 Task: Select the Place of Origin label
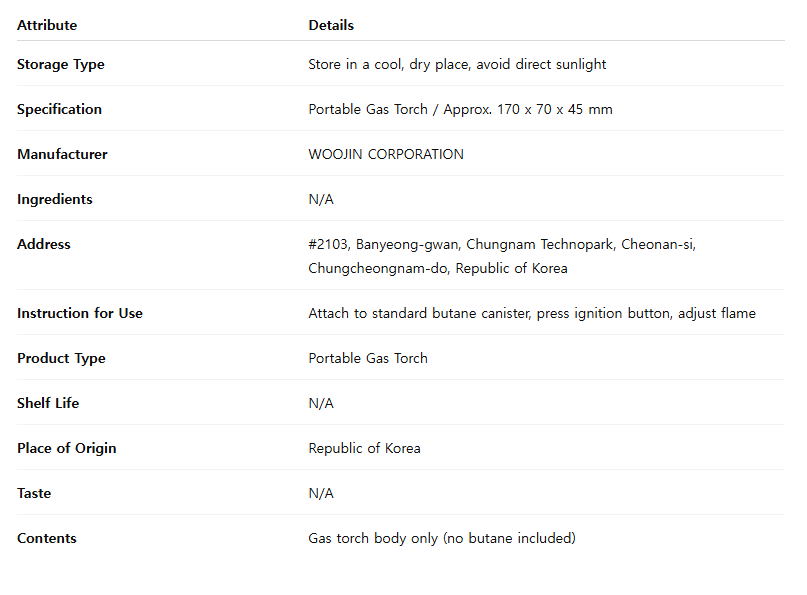(x=67, y=448)
